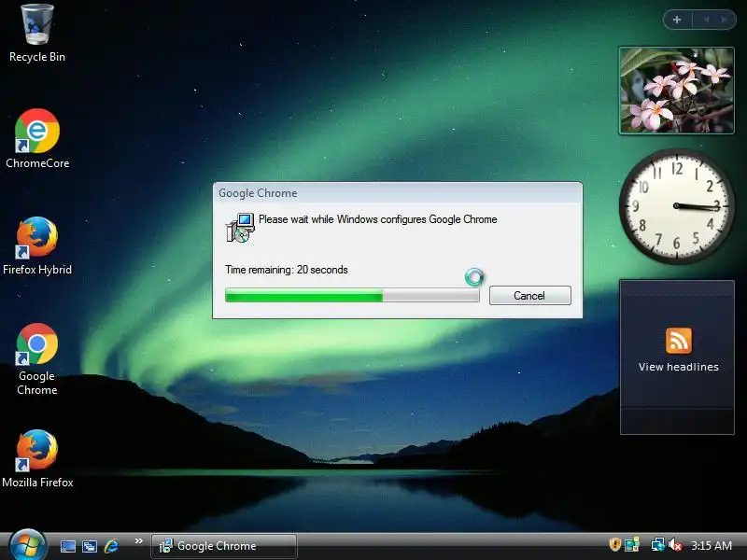Cancel the Google Chrome installation
This screenshot has width=747, height=560.
(x=529, y=296)
